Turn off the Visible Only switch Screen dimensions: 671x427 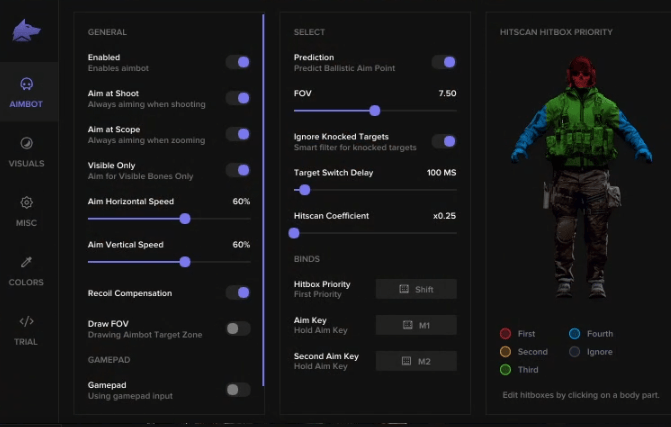point(238,170)
